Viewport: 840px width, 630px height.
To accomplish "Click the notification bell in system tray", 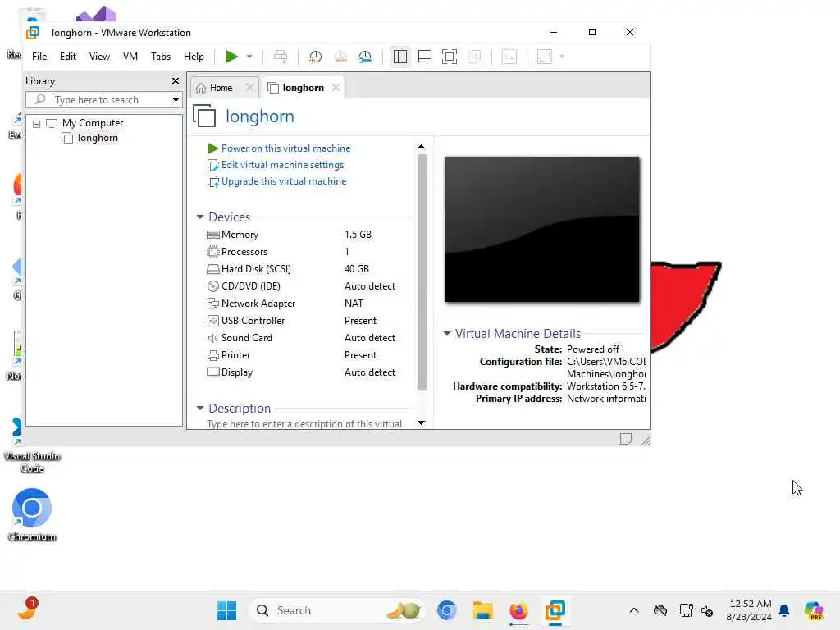I will [x=784, y=610].
